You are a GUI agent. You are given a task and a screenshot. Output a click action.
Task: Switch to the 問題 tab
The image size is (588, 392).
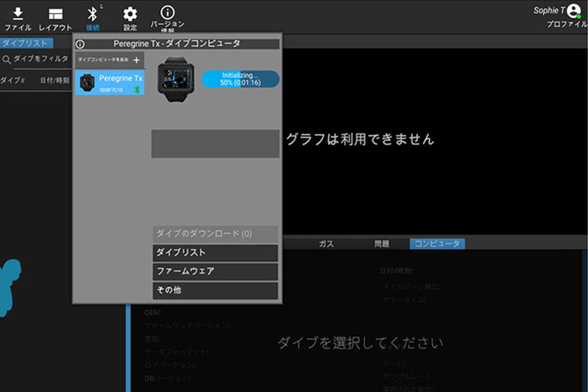(x=382, y=244)
